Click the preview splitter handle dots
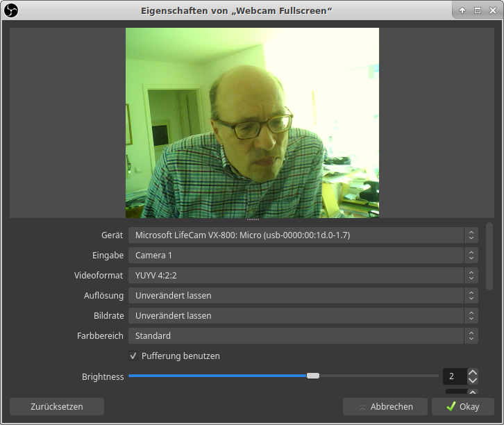Viewport: 504px width, 425px height. coord(253,219)
